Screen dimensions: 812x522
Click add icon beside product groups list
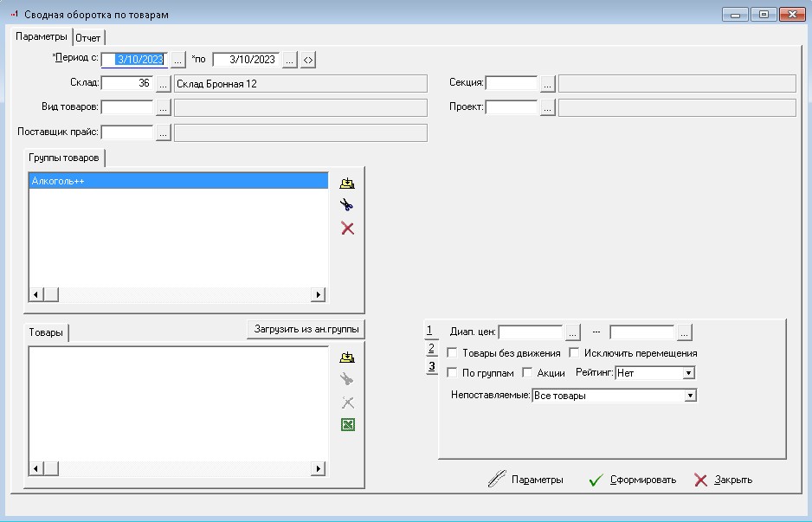pos(348,184)
